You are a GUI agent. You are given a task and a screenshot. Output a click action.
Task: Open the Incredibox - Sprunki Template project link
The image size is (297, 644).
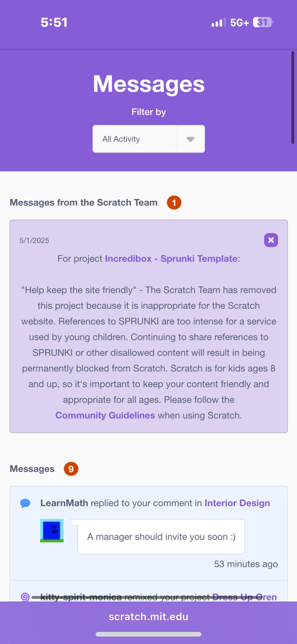coord(171,259)
